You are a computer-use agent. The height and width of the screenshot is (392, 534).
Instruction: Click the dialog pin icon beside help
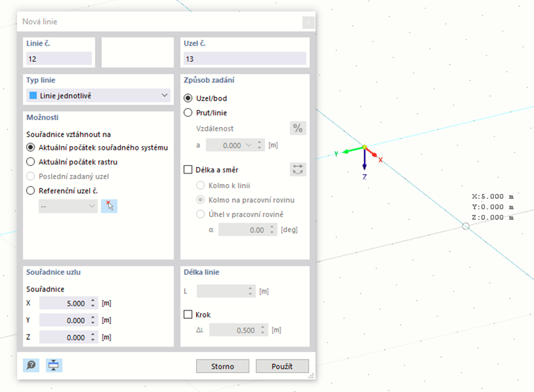click(53, 365)
